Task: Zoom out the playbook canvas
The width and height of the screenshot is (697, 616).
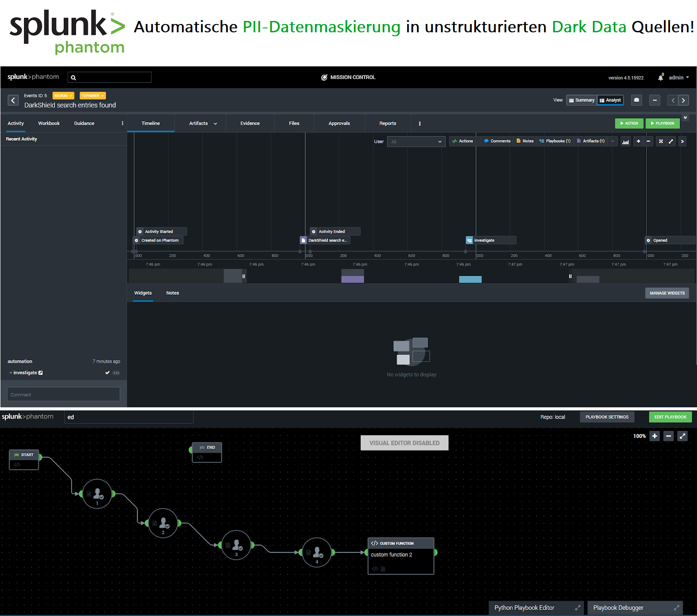Action: [669, 436]
